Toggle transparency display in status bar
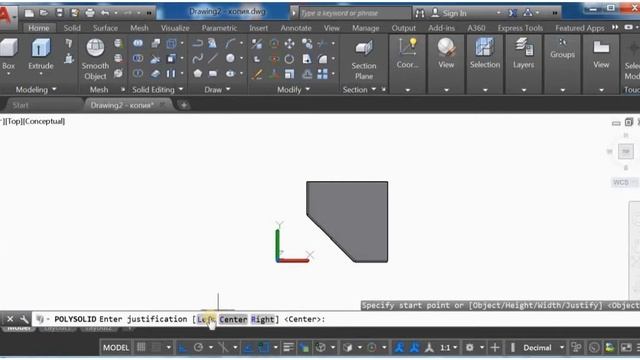640x360 pixels. point(304,348)
